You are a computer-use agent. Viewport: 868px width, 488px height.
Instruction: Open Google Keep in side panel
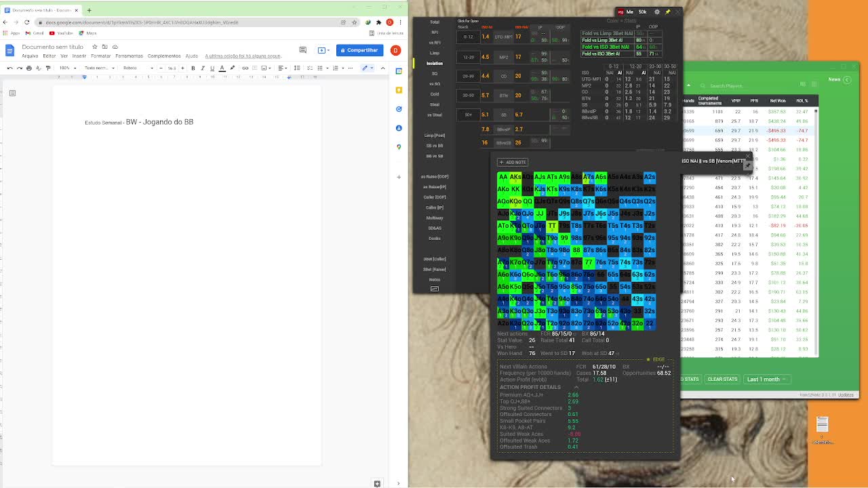pos(399,89)
